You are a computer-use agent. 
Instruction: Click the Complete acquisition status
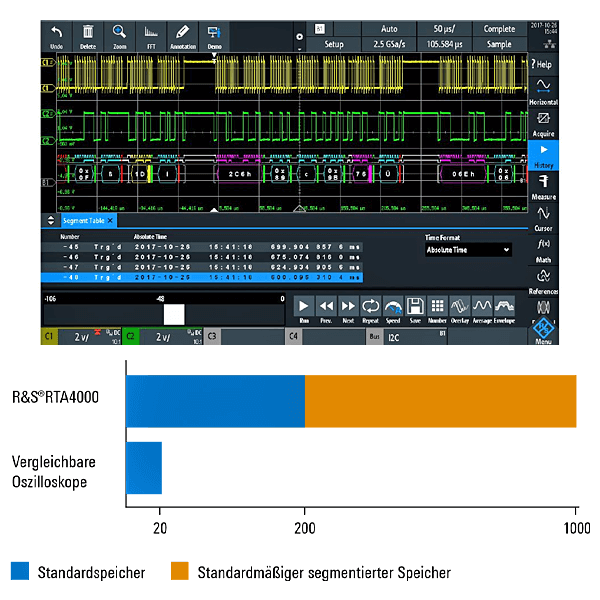tap(499, 29)
